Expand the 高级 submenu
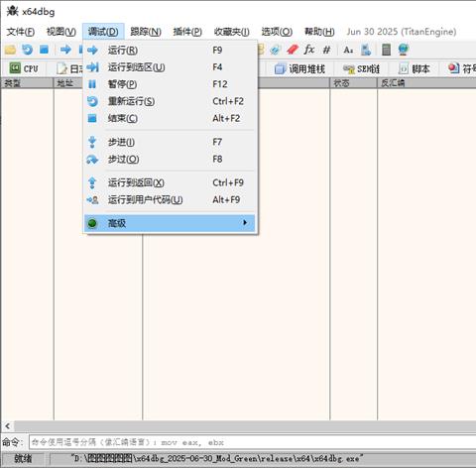The height and width of the screenshot is (468, 476). (x=170, y=223)
